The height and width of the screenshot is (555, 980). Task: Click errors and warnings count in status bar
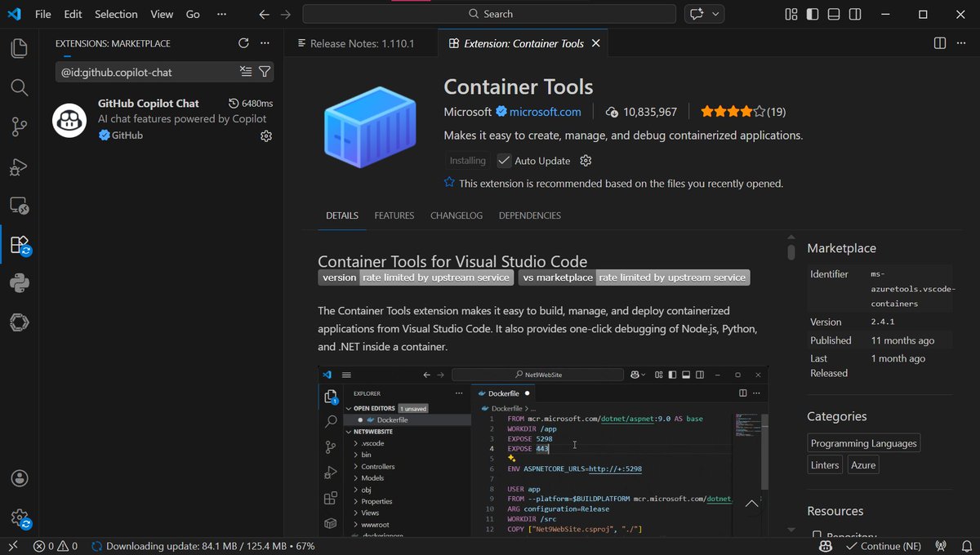point(56,546)
